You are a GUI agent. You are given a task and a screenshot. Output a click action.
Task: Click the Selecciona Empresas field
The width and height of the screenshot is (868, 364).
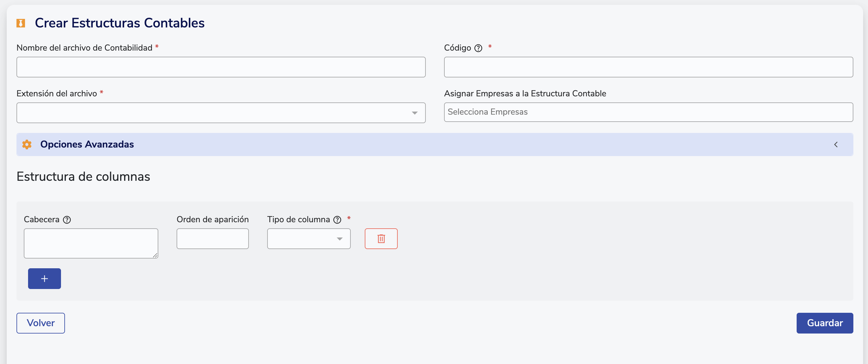pos(648,112)
